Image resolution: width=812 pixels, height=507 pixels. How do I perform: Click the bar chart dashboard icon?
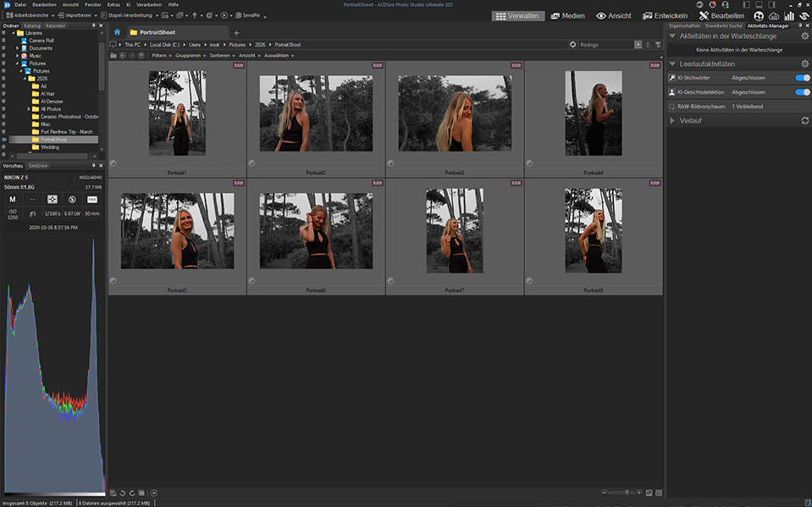coord(789,15)
